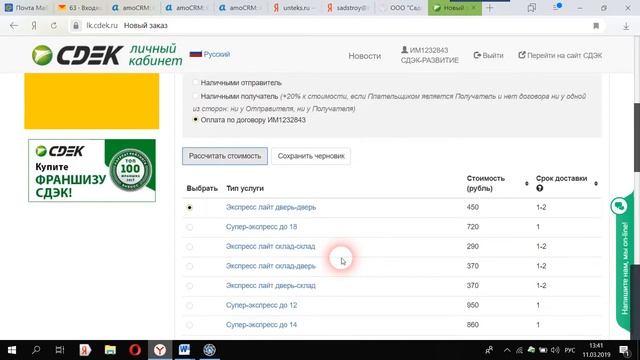Click the 450 cost value

pyautogui.click(x=473, y=207)
